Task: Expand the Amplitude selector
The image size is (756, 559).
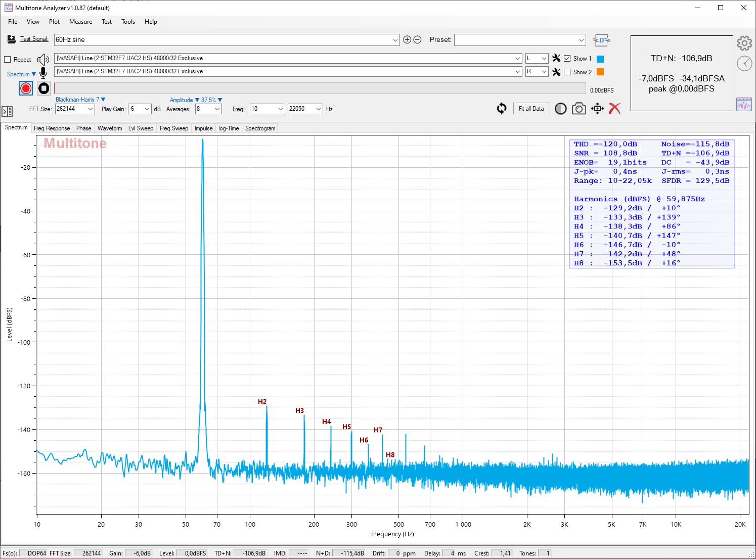Action: (x=185, y=100)
